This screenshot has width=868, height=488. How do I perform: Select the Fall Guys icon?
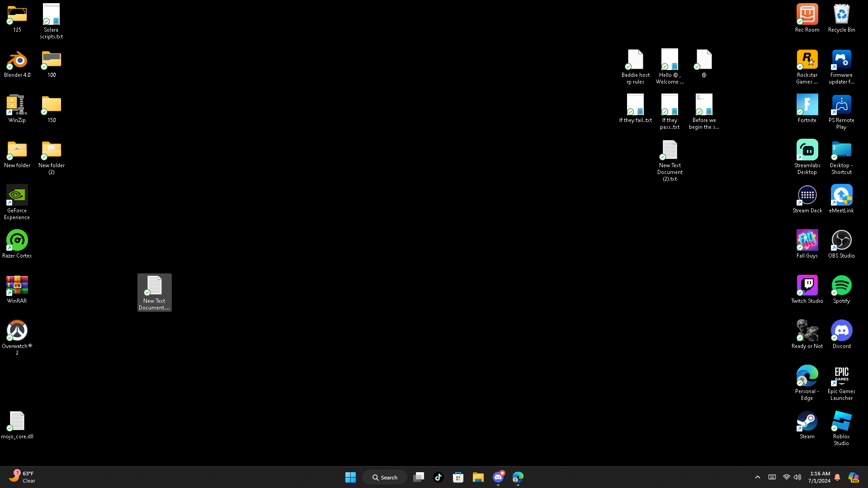point(807,244)
